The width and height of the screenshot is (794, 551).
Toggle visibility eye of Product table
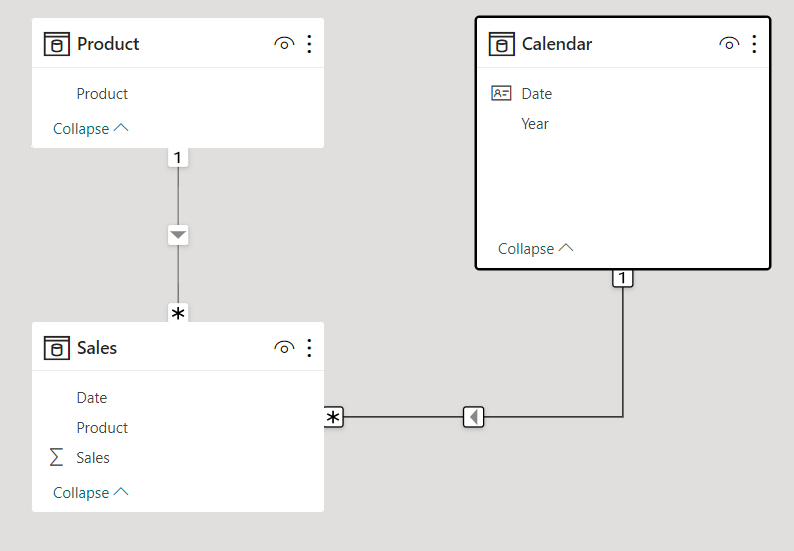(x=284, y=44)
